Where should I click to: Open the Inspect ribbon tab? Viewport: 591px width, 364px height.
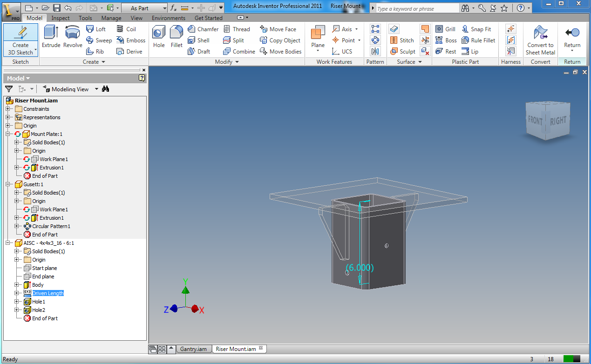pyautogui.click(x=61, y=18)
